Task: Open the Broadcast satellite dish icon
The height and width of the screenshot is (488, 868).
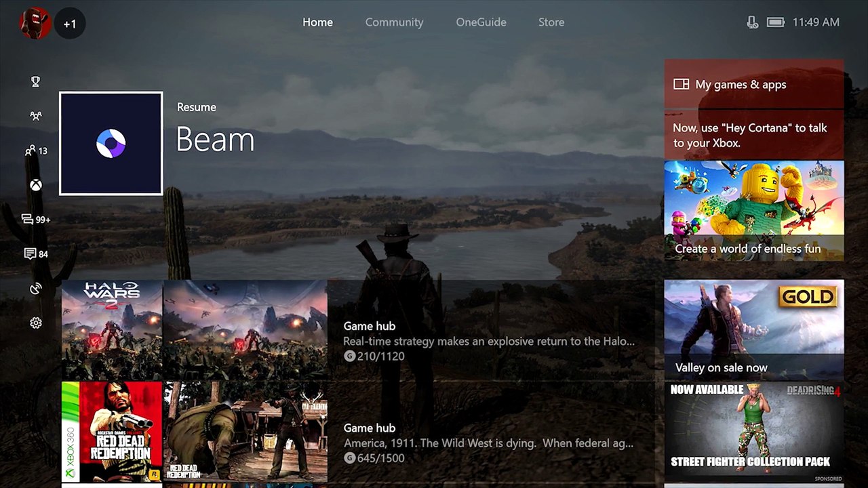Action: pos(35,289)
